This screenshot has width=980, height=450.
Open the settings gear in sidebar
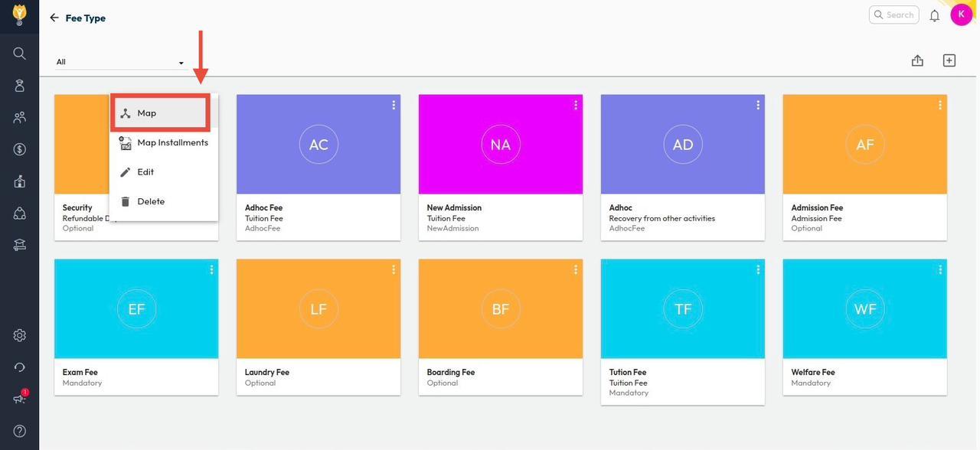19,335
